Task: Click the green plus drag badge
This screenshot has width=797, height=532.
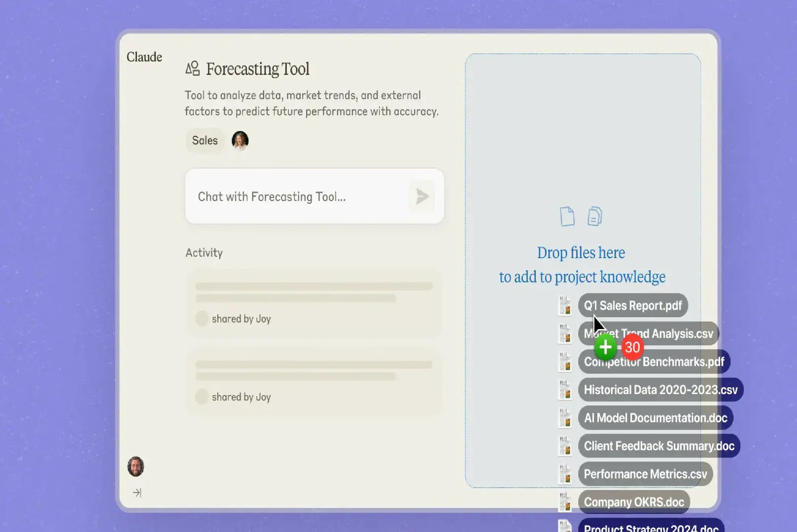Action: point(605,347)
